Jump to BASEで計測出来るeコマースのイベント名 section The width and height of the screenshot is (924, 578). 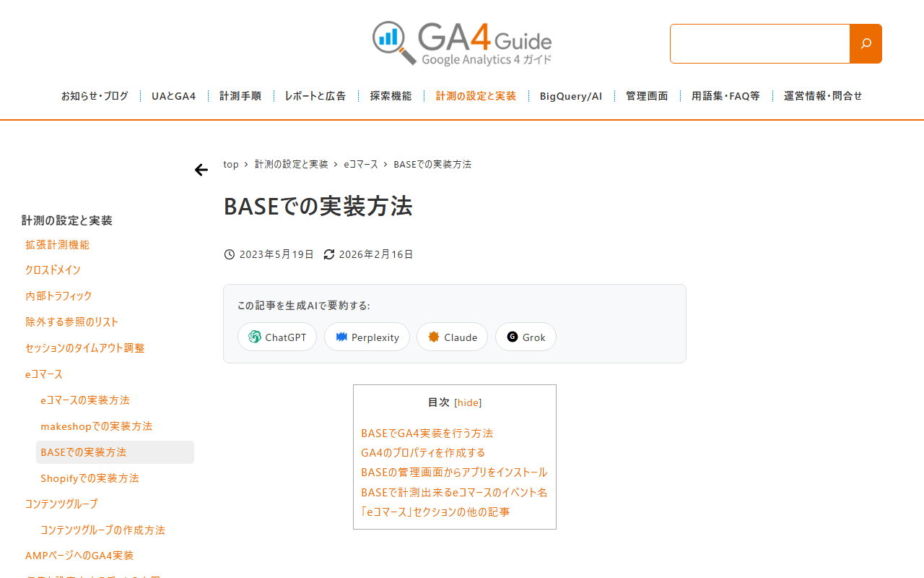454,493
